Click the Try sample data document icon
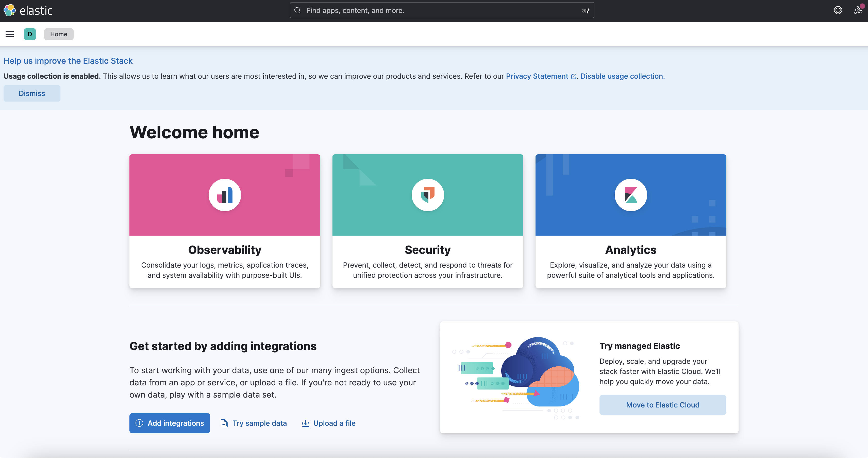This screenshot has height=458, width=868. coord(224,423)
